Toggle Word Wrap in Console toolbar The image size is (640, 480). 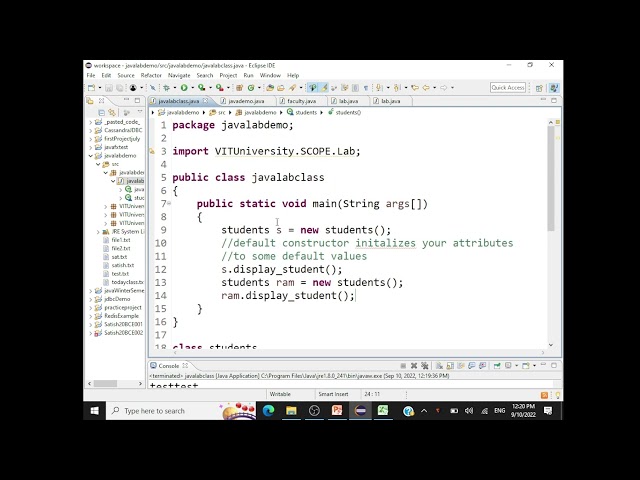click(x=461, y=366)
